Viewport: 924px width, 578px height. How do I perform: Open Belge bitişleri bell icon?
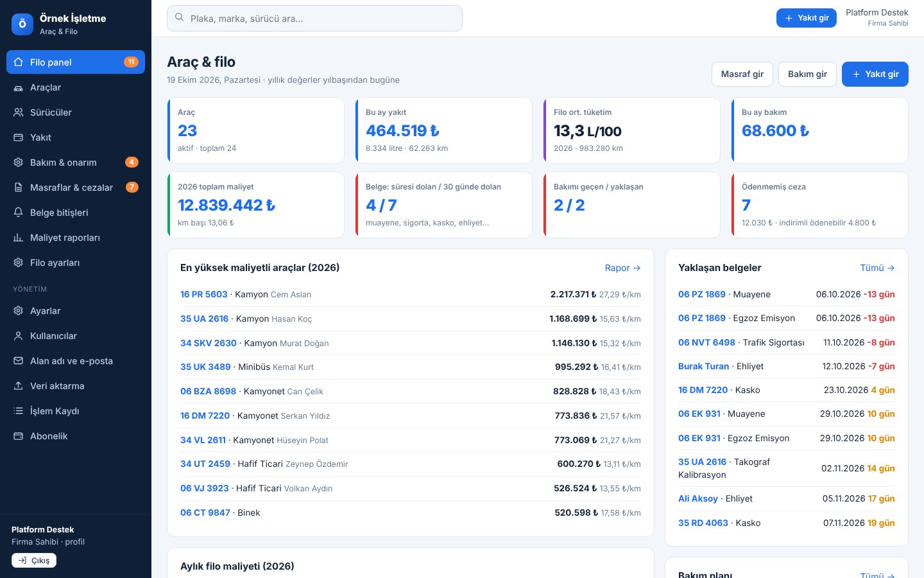click(18, 213)
